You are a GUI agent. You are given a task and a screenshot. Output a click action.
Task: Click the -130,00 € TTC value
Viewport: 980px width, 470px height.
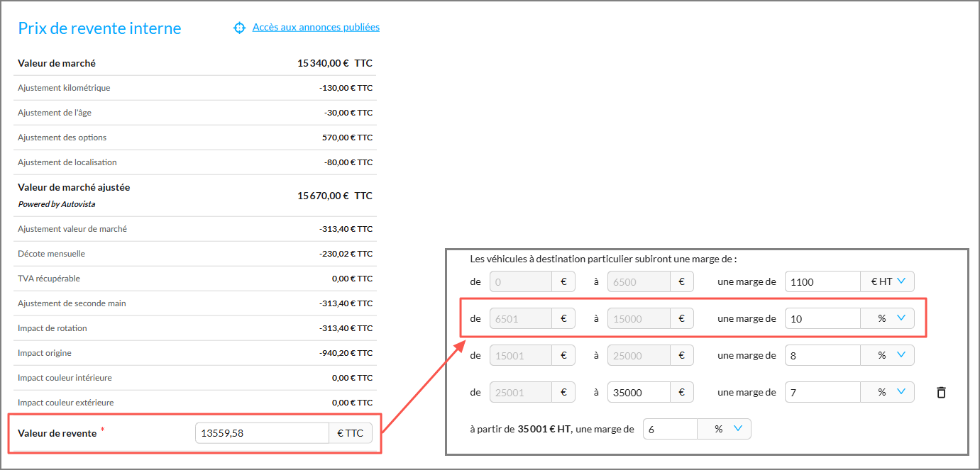tap(346, 88)
